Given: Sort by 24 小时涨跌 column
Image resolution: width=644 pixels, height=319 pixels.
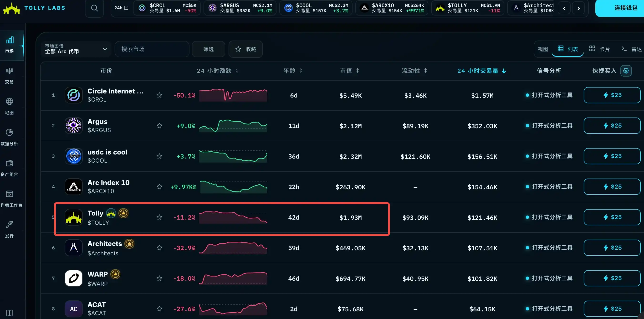Looking at the screenshot, I should click(x=218, y=71).
